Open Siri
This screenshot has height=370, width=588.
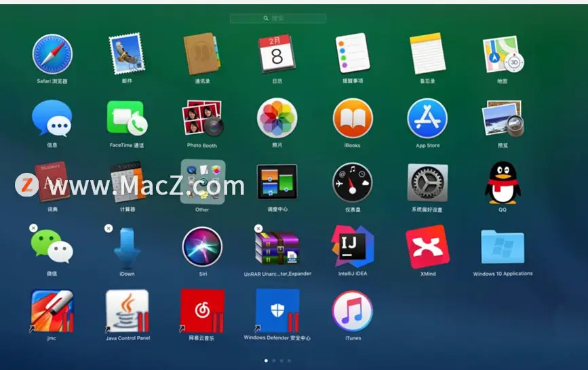pos(203,247)
